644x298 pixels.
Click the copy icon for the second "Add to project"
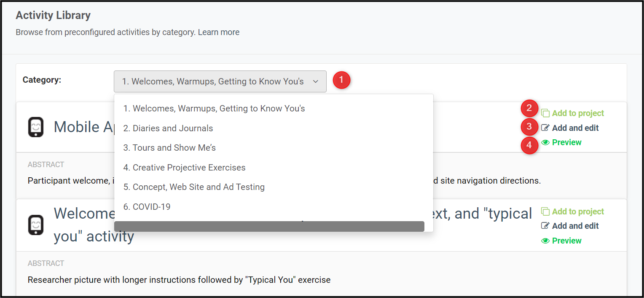(x=545, y=211)
